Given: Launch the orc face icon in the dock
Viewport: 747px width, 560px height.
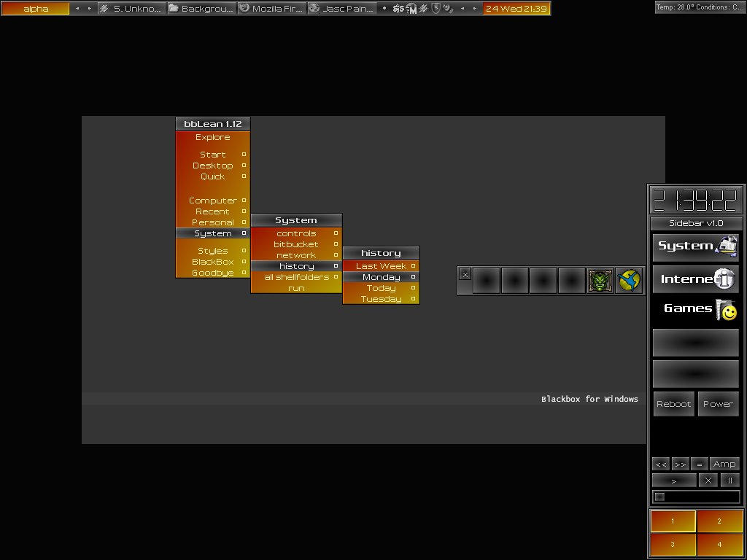Looking at the screenshot, I should 600,280.
